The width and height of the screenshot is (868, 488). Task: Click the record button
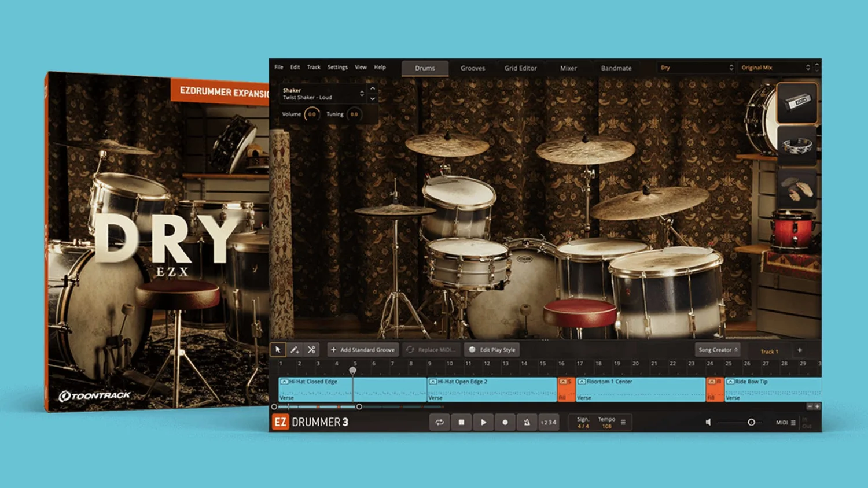pos(505,423)
